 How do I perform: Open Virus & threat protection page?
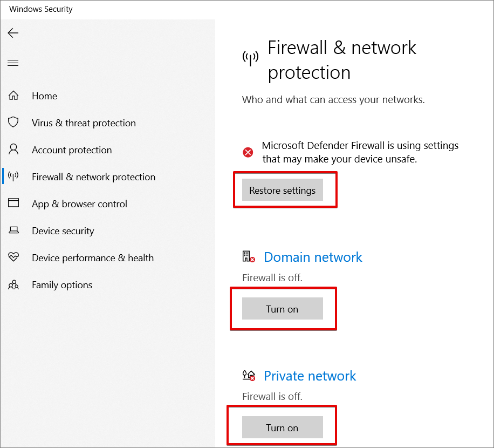(x=84, y=123)
